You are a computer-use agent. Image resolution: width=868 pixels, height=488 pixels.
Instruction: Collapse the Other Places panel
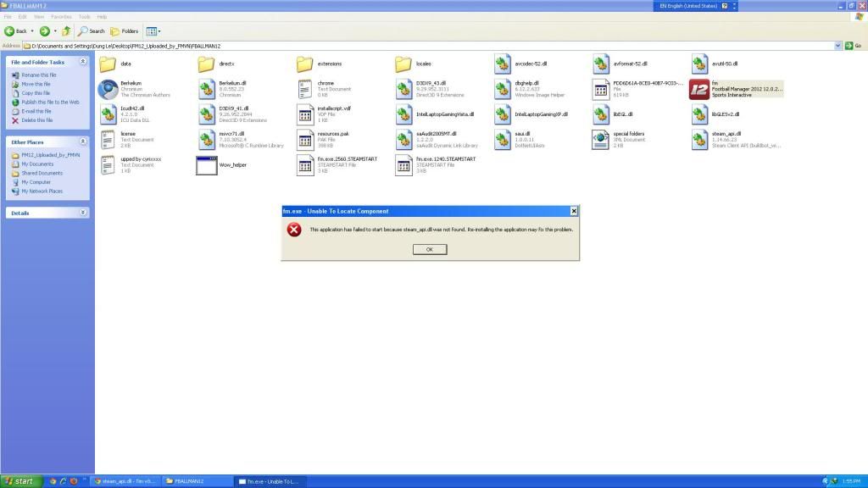click(83, 141)
